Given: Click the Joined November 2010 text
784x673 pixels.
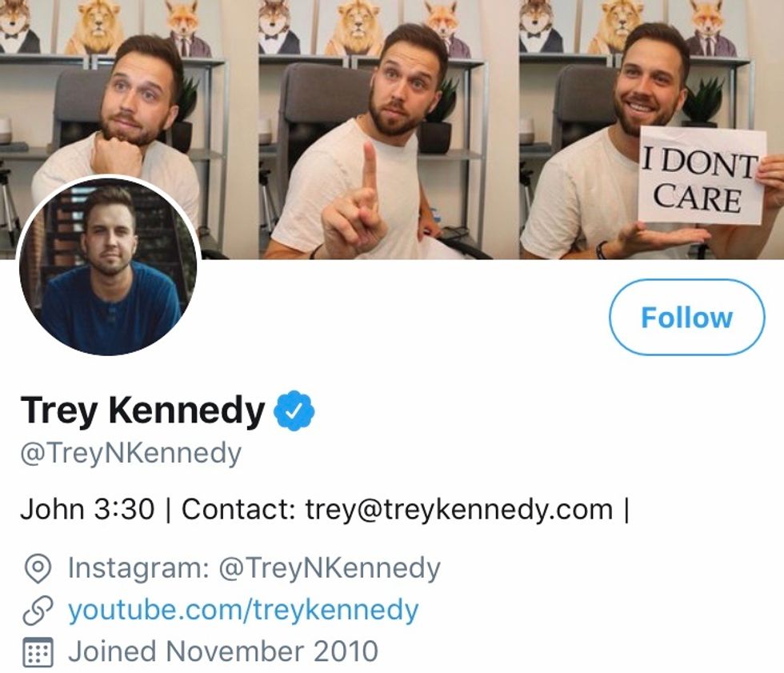Looking at the screenshot, I should point(222,651).
